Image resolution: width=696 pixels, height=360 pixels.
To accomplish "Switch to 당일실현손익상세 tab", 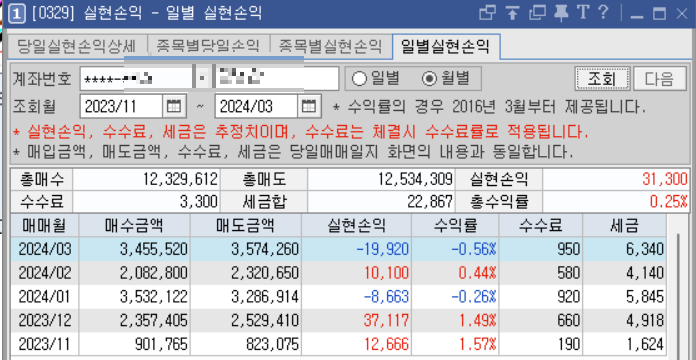I will [76, 46].
